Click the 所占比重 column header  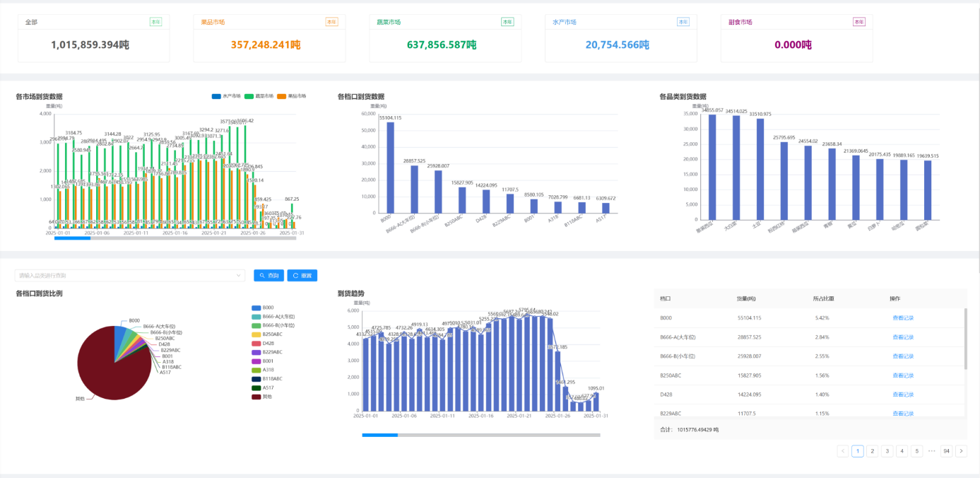pyautogui.click(x=823, y=298)
